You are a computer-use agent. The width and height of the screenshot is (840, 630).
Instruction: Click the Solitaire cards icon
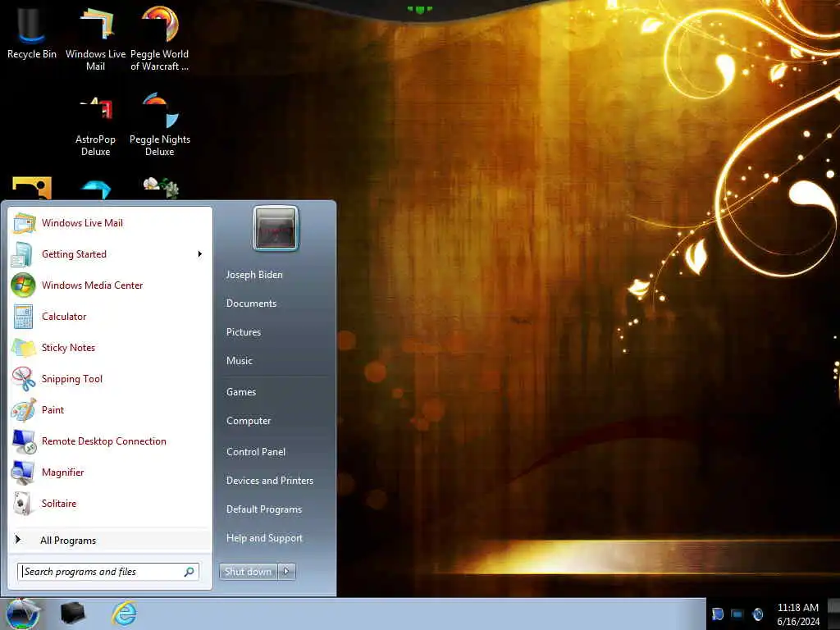click(23, 504)
